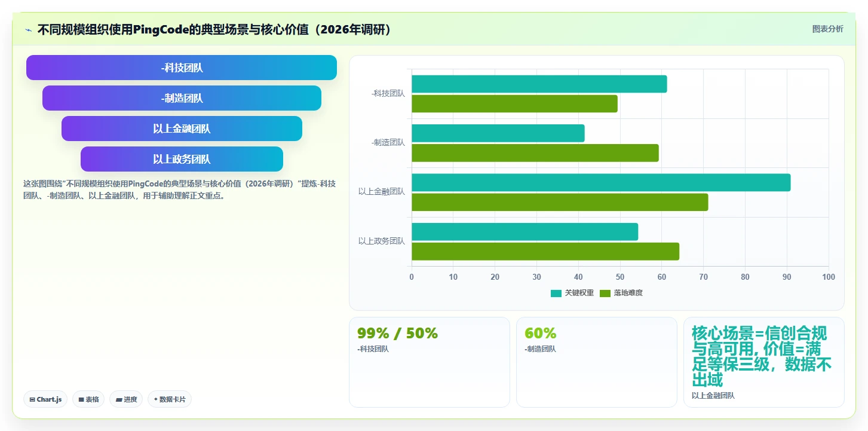
Task: Click the description paragraph starting 这张图围绕
Action: click(179, 189)
